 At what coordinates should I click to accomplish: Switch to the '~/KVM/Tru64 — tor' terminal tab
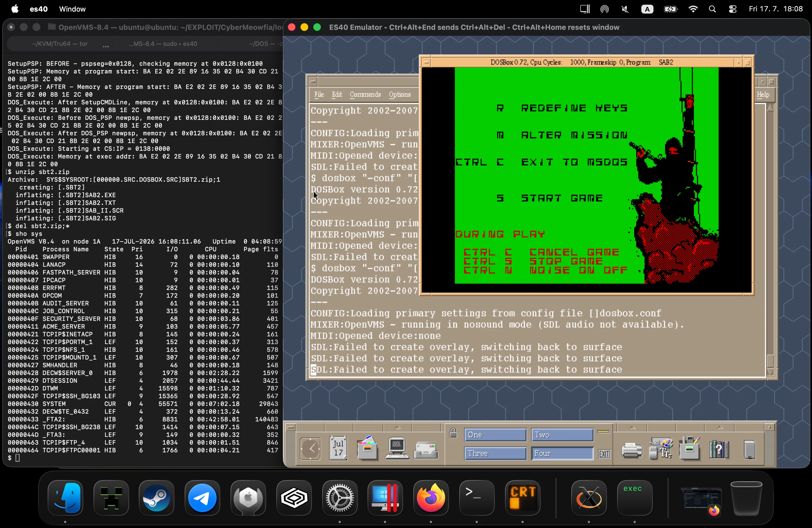click(60, 44)
